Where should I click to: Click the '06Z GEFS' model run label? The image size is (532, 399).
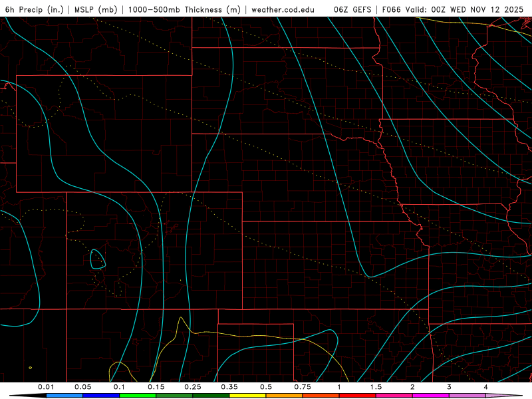(352, 9)
